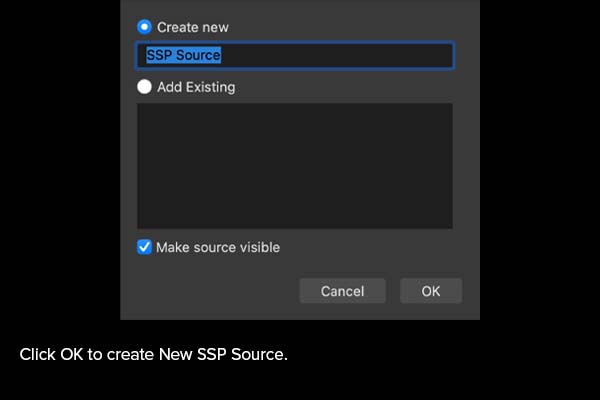Click the Add Existing label text

(196, 87)
